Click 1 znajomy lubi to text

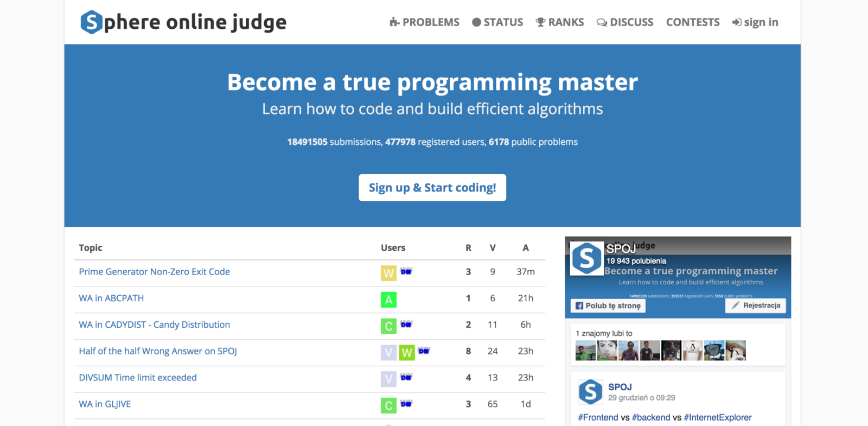click(604, 334)
